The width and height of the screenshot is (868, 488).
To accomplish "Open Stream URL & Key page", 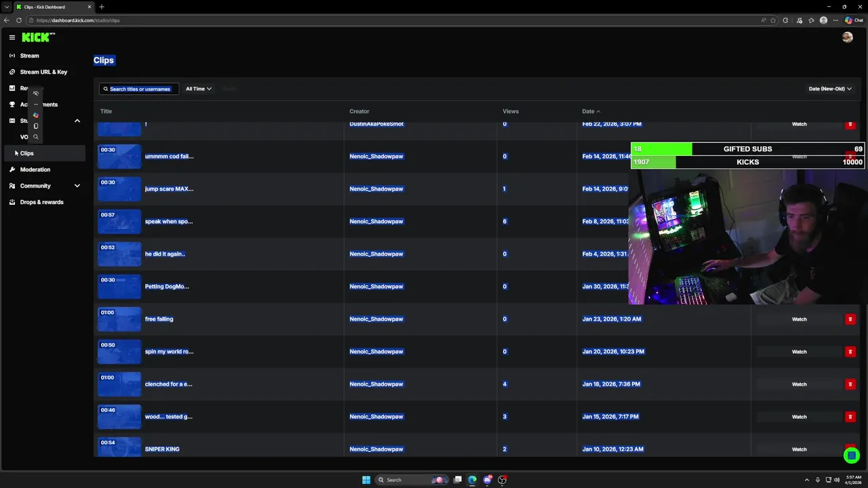I will [43, 72].
